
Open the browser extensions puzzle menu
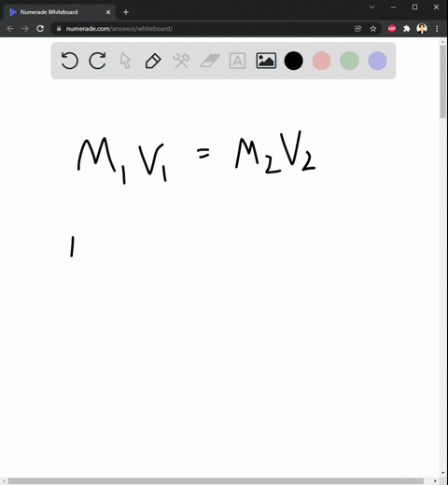click(x=407, y=29)
